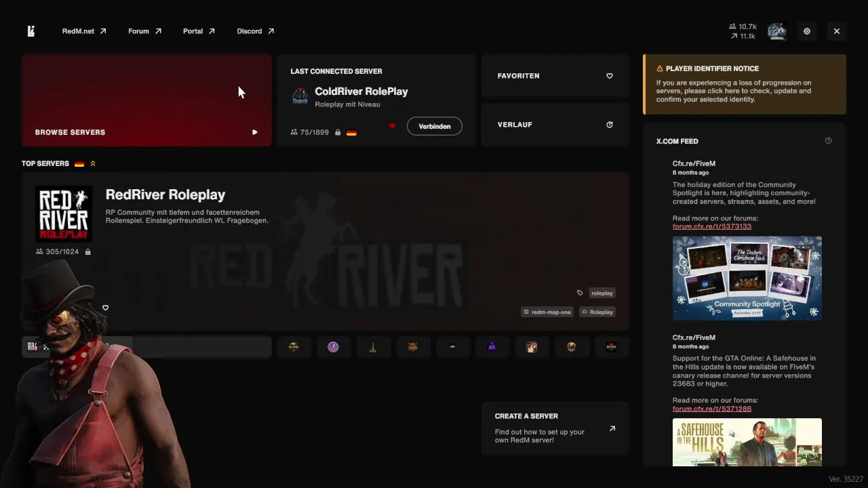Click the ColdRiver RolePlay server logo

pos(300,96)
